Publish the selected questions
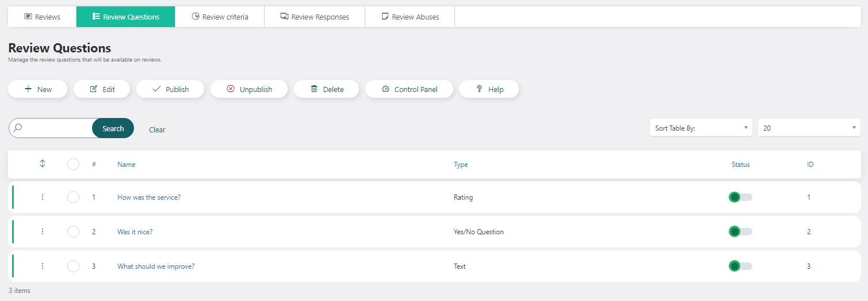This screenshot has width=868, height=301. pyautogui.click(x=170, y=89)
